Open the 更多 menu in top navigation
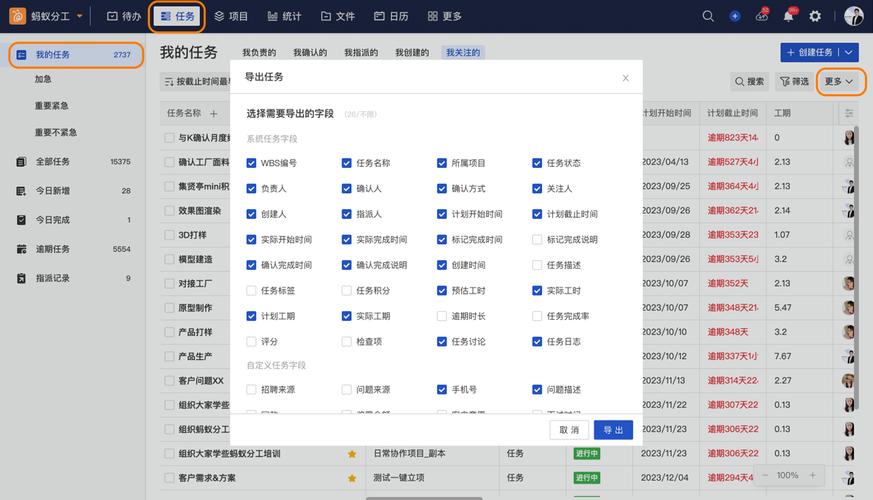Screen dimensions: 873x500 (444, 16)
